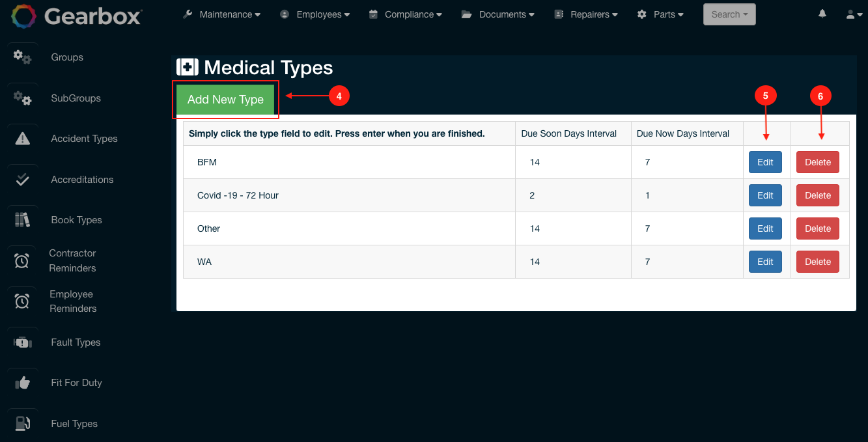868x442 pixels.
Task: Click the Groups gears icon
Action: (x=22, y=57)
